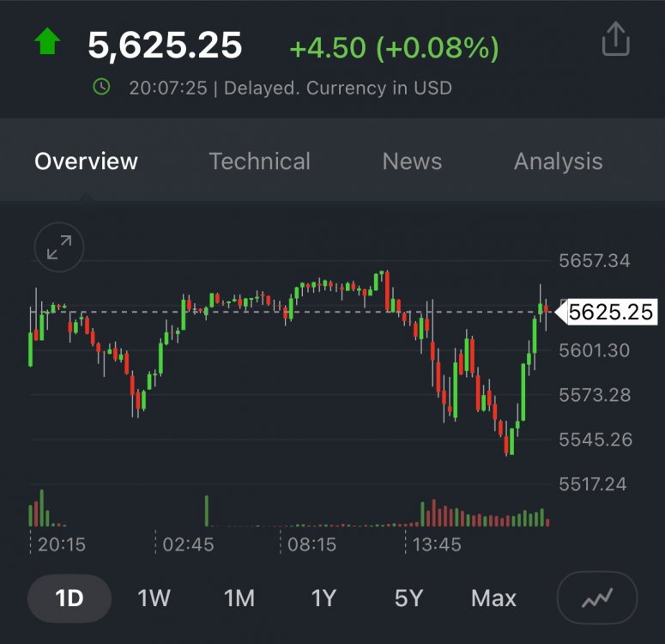Open chart type selector icon
The image size is (665, 644).
597,598
